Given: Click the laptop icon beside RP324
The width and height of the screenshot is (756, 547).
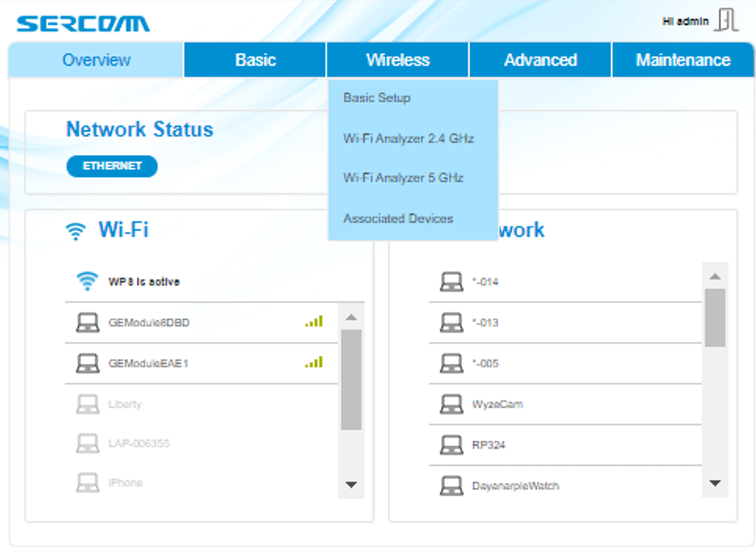Looking at the screenshot, I should coord(451,445).
